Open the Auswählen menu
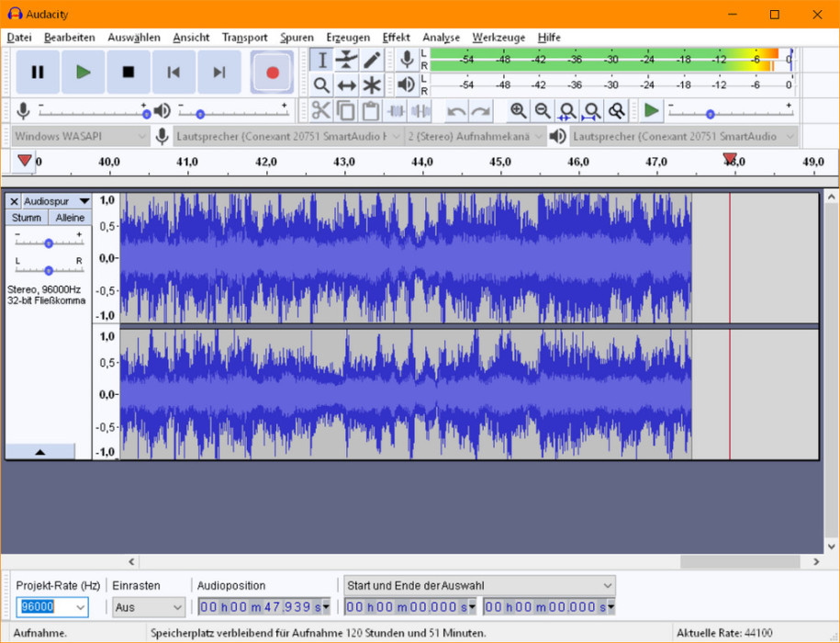The image size is (840, 643). (x=134, y=38)
